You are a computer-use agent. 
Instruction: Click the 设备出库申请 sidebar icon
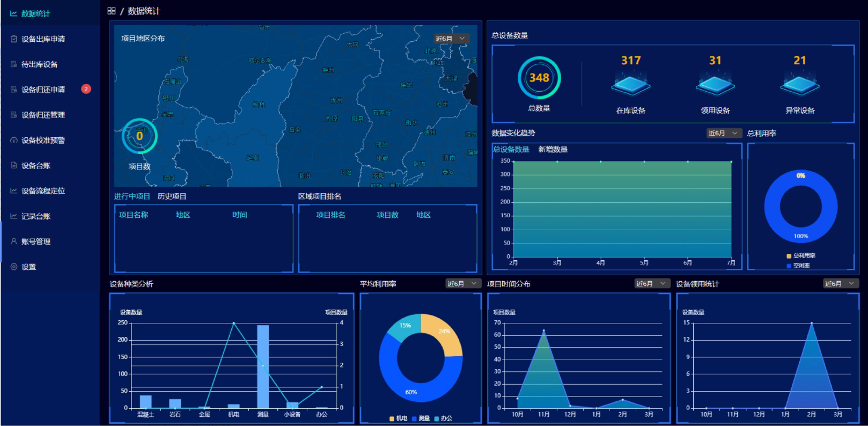point(14,39)
